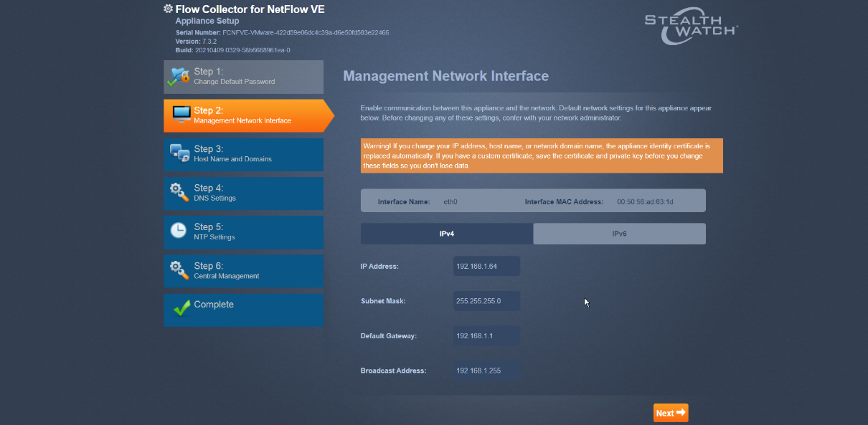The width and height of the screenshot is (868, 425).
Task: Click the gear icon beside Flow Collector title
Action: coord(168,9)
